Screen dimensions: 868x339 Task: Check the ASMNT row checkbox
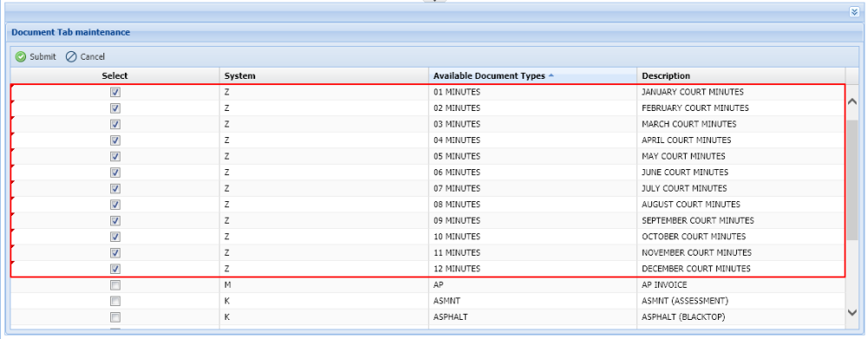coord(115,302)
